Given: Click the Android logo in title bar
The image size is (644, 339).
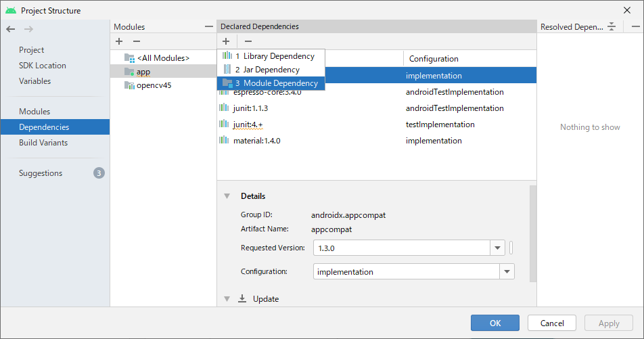Looking at the screenshot, I should point(11,10).
